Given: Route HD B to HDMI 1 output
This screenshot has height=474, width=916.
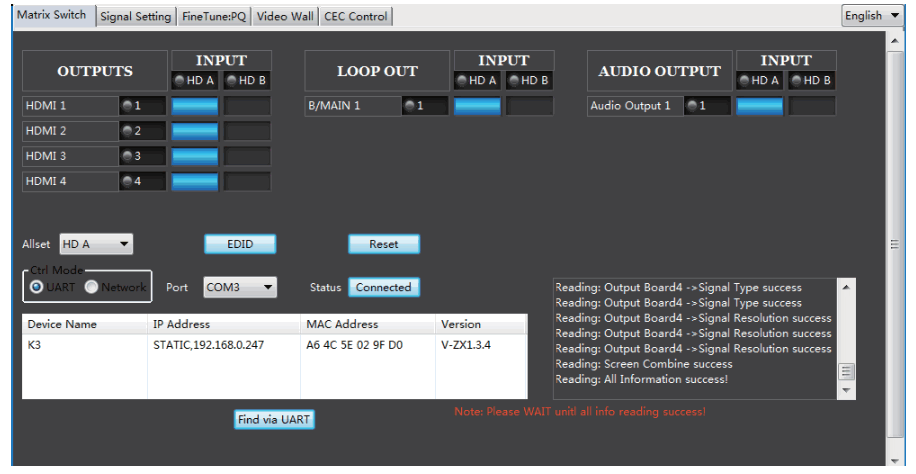Looking at the screenshot, I should coord(247,106).
